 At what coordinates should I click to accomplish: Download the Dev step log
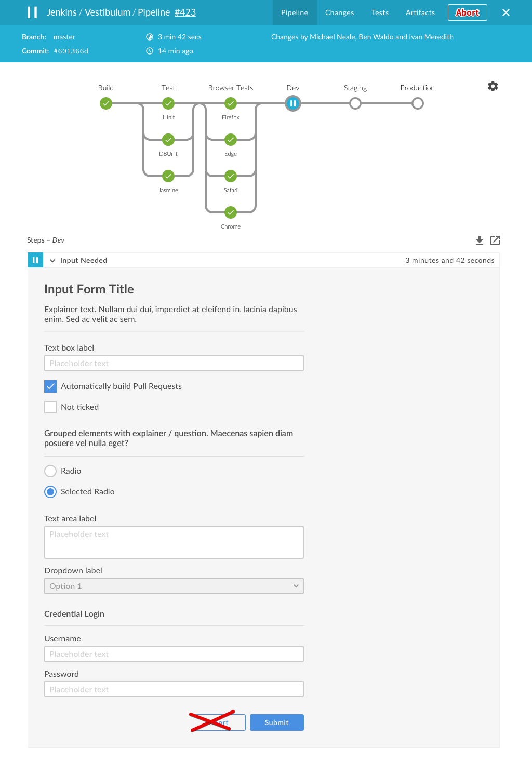[x=480, y=240]
